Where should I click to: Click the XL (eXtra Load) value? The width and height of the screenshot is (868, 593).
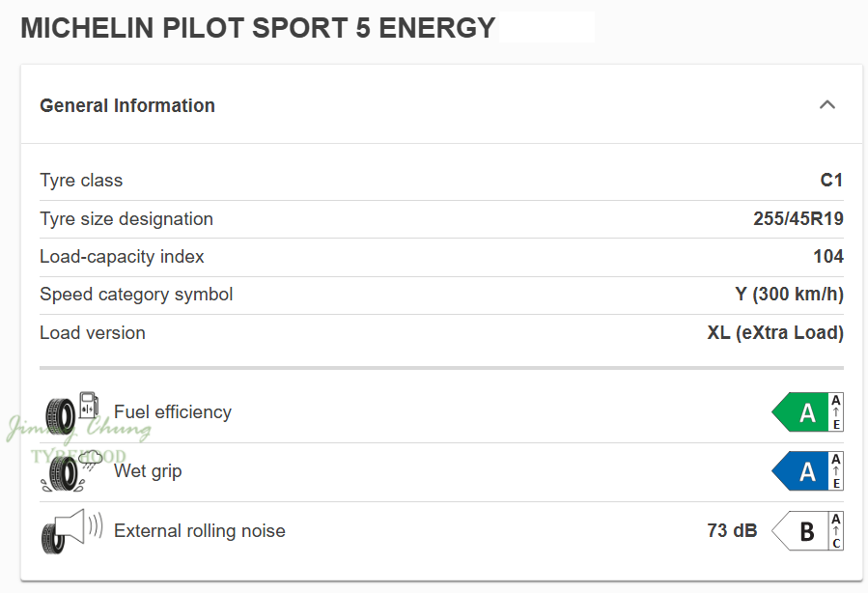coord(774,333)
